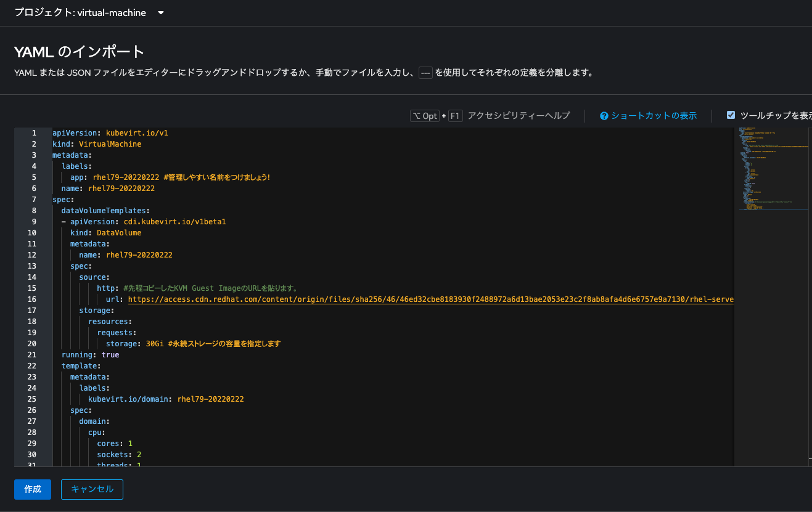This screenshot has height=512, width=812.
Task: Toggle the ツールチップを表示 checkbox
Action: pyautogui.click(x=731, y=115)
